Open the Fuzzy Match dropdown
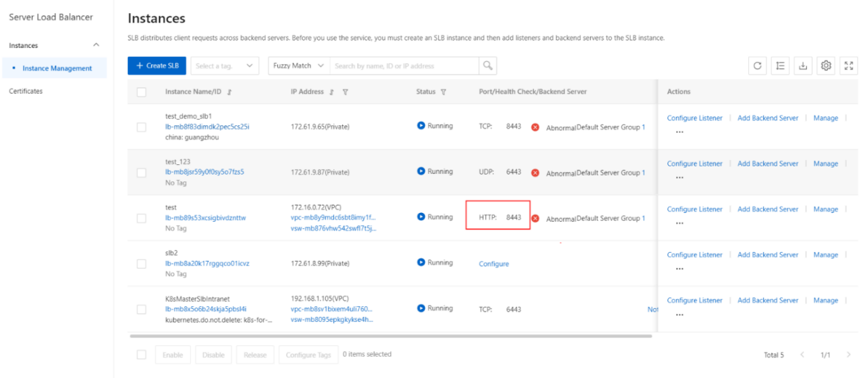 pyautogui.click(x=298, y=66)
